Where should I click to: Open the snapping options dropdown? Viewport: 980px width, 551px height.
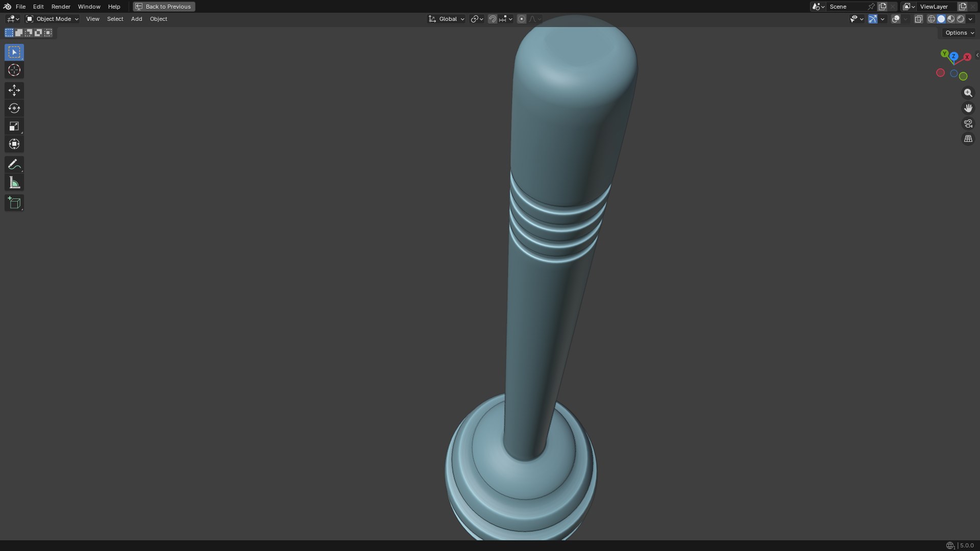[x=506, y=19]
